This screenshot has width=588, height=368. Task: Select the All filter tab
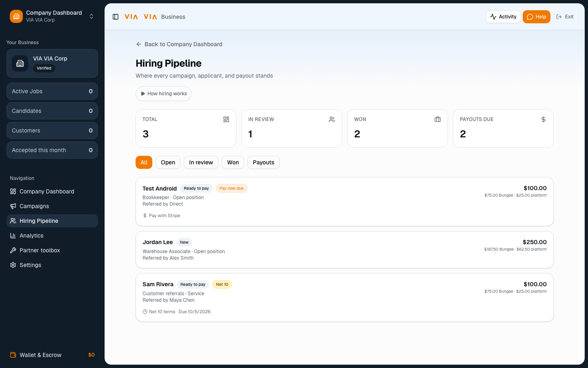coord(144,162)
